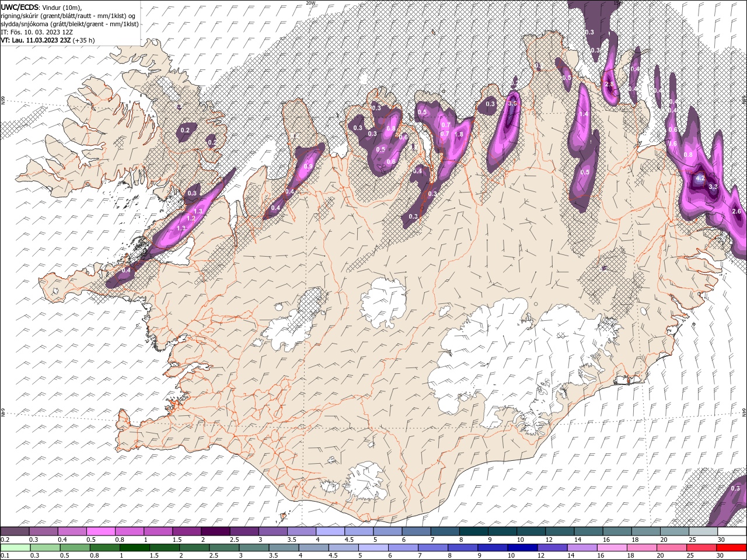This screenshot has height=560, width=747.
Task: Pick the light lavender 4 swatch in upper legend row
Action: pyautogui.click(x=330, y=531)
